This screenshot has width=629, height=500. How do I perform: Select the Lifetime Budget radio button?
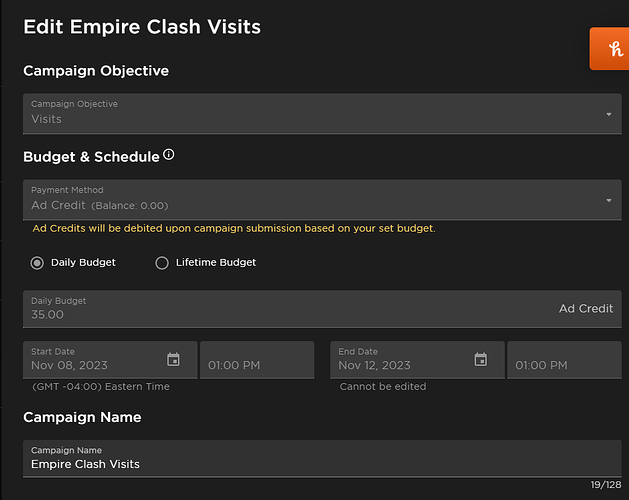[162, 263]
